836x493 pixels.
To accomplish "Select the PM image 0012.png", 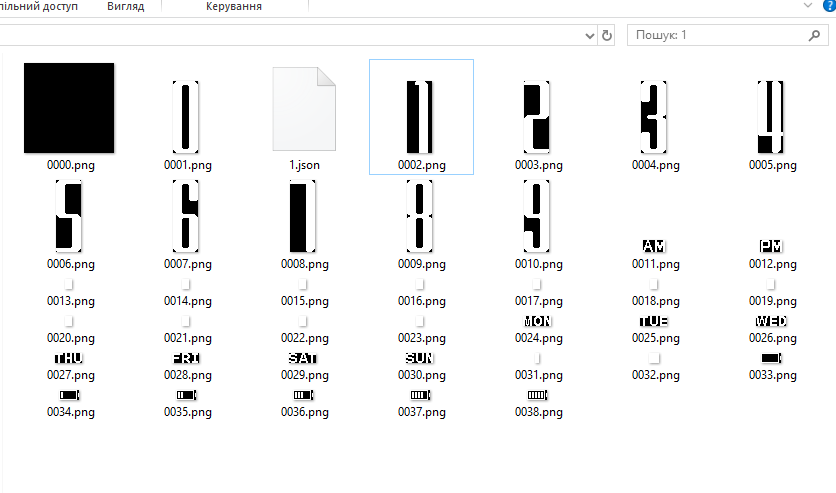I will click(x=770, y=246).
